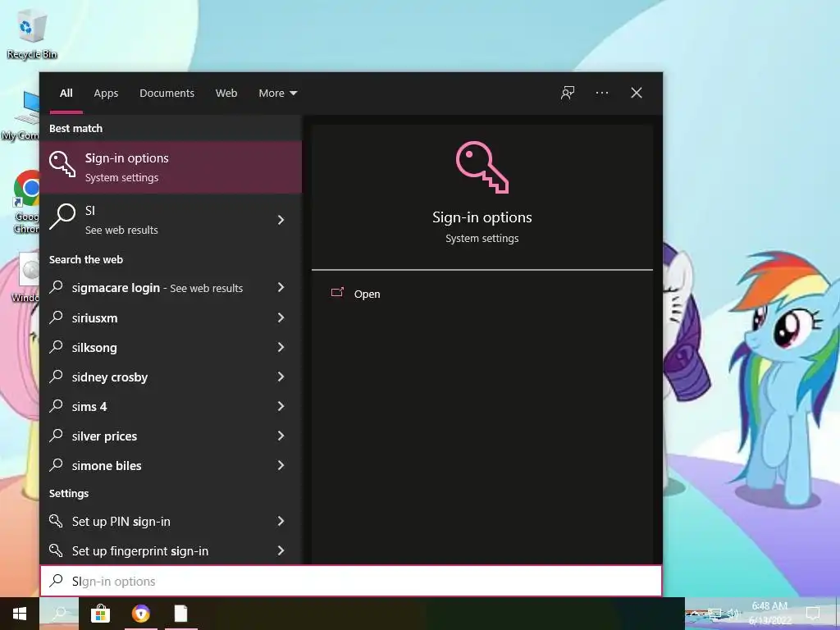This screenshot has height=630, width=840.
Task: Click search icon beside sidney crosby
Action: [x=56, y=376]
